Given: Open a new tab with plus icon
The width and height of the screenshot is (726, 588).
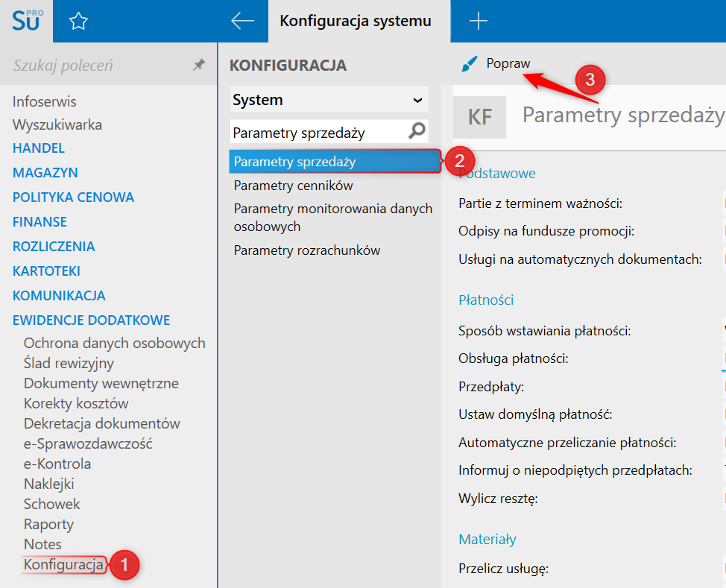Looking at the screenshot, I should [478, 21].
